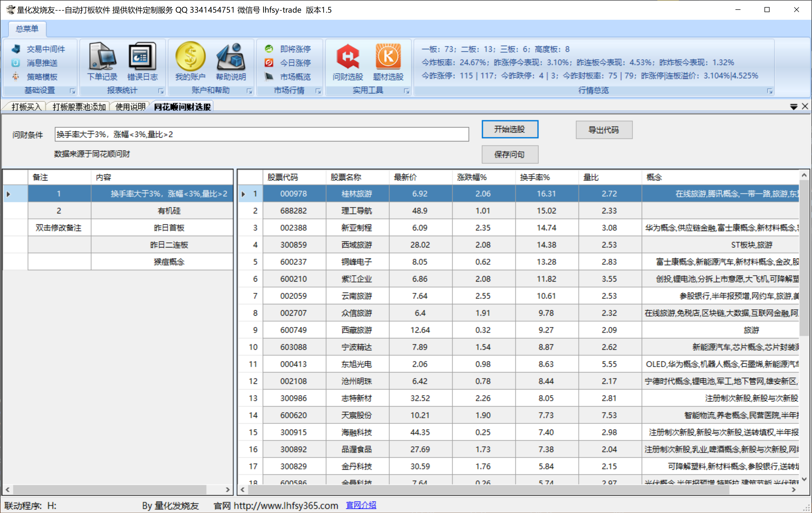Expand the 实用工具 group launcher
Viewport: 812px width, 513px height.
coord(406,91)
